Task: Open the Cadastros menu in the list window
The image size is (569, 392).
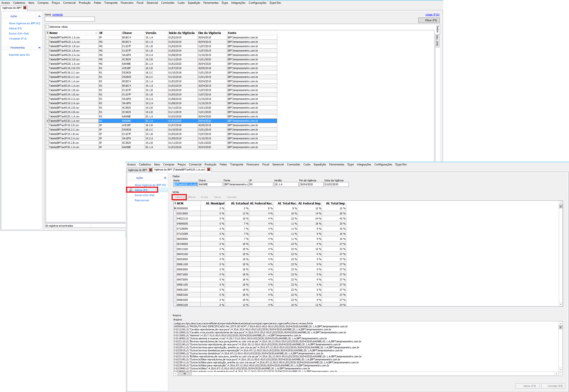Action: click(x=19, y=3)
